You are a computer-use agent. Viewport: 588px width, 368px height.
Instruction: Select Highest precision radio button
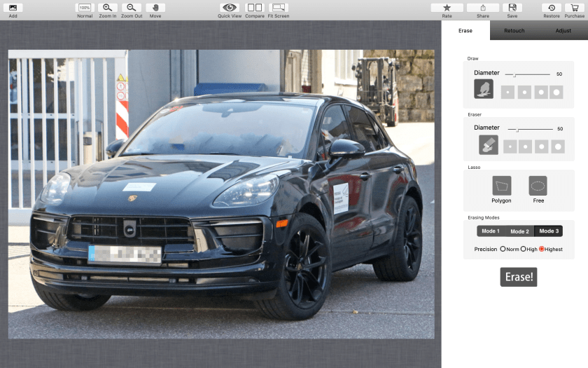542,249
